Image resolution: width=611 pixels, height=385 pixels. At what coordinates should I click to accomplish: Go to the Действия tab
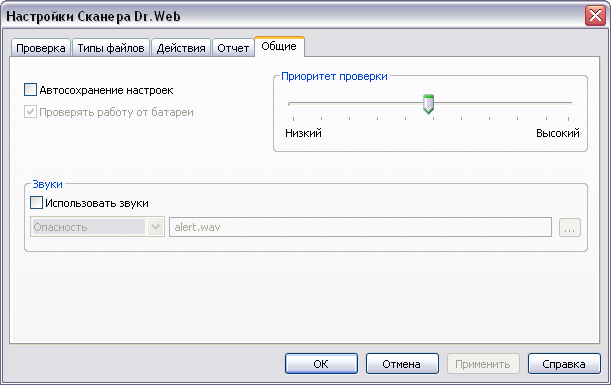click(181, 48)
